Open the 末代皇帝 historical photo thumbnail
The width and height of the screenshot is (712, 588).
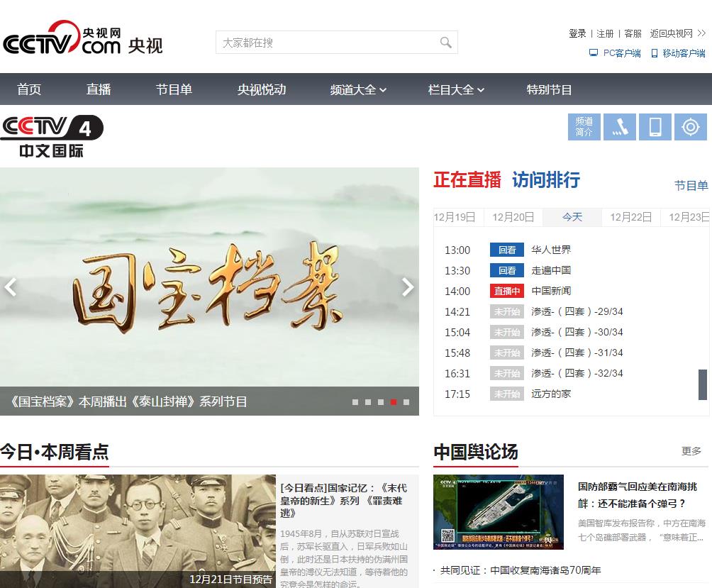(138, 531)
